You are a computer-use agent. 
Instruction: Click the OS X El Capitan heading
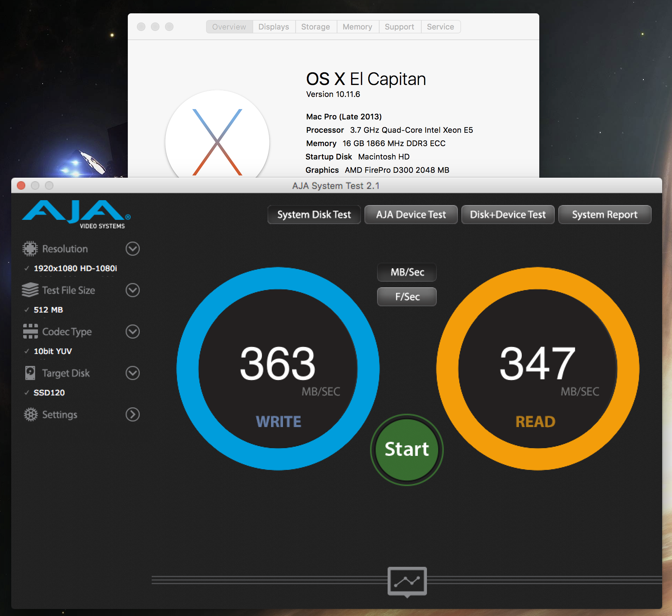366,79
